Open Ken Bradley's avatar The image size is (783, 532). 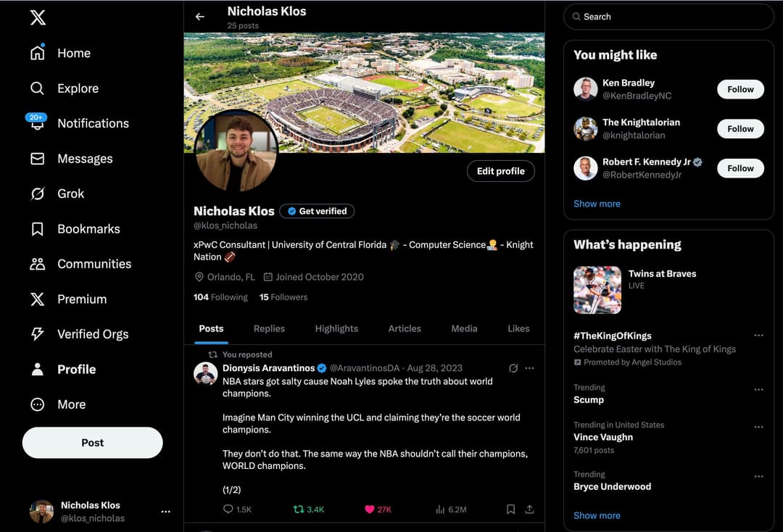(585, 89)
